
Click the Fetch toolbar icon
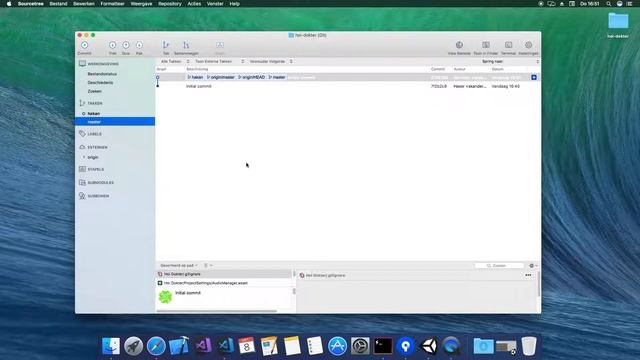[x=139, y=45]
